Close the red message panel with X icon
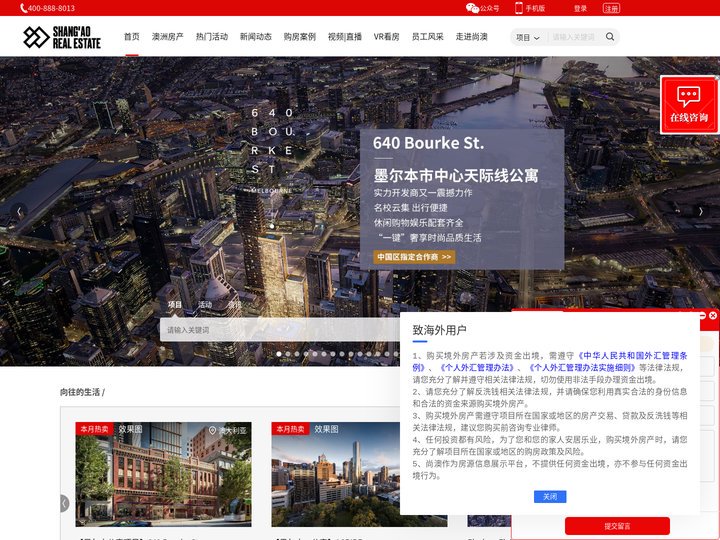 [713, 315]
